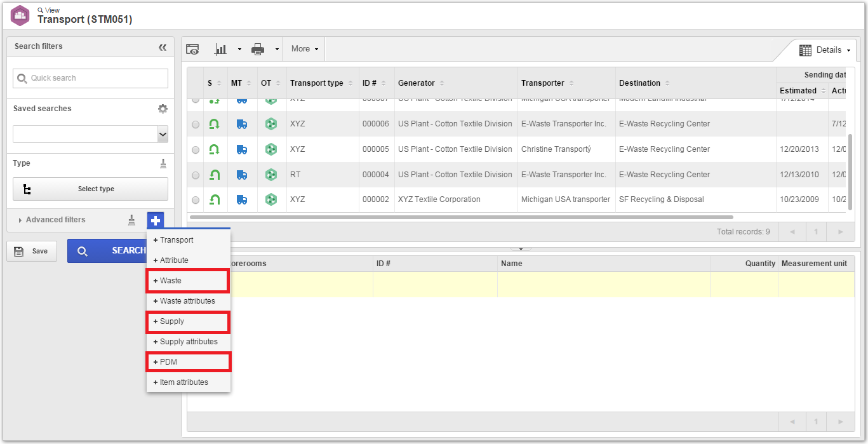
Task: Click the Quick search input field
Action: point(91,78)
